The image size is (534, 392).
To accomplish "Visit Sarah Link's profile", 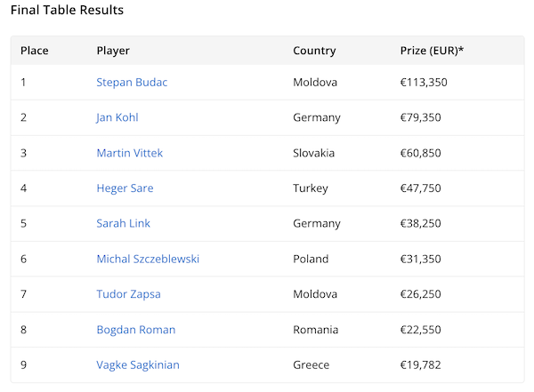I will pos(124,224).
